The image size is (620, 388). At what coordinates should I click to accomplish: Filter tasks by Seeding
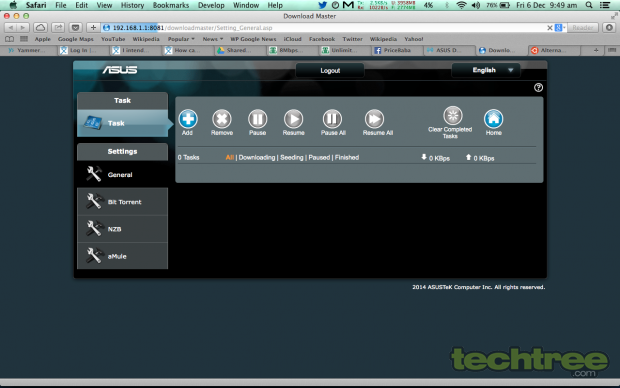[291, 157]
